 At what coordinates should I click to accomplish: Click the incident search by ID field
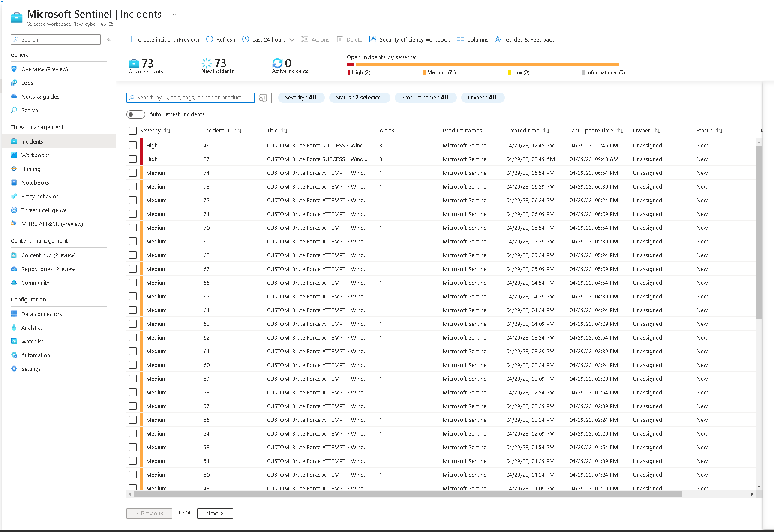[191, 98]
